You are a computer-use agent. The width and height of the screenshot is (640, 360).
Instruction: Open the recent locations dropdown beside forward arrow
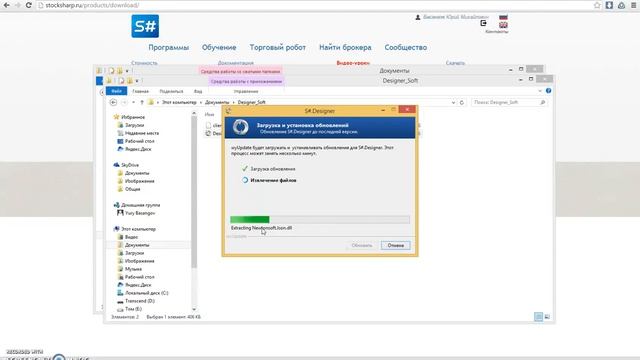point(133,102)
